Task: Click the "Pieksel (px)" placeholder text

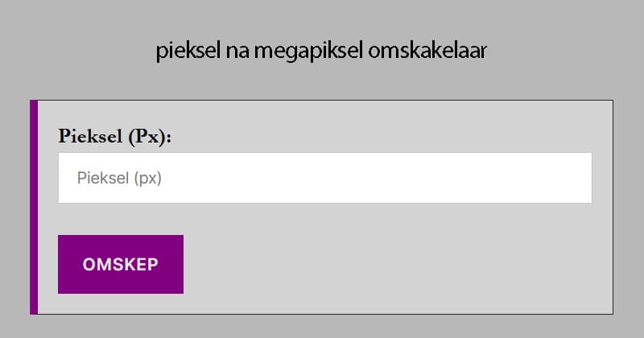Action: pyautogui.click(x=119, y=178)
